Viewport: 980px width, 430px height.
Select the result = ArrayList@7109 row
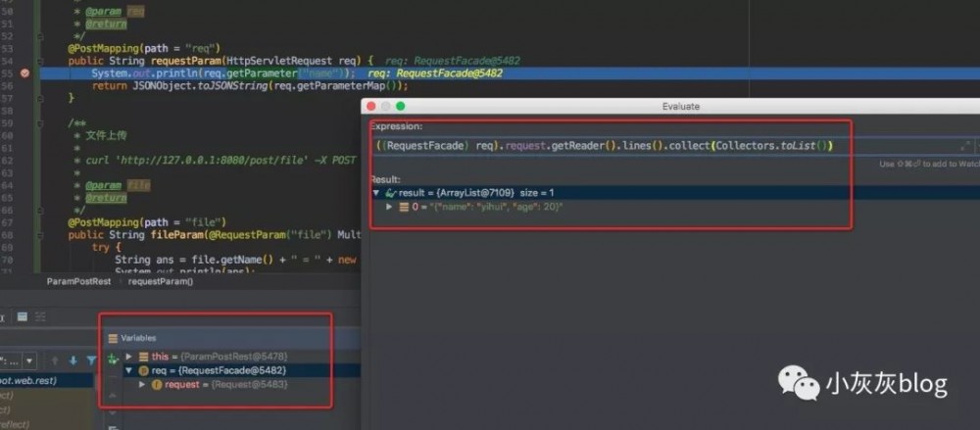(675, 193)
